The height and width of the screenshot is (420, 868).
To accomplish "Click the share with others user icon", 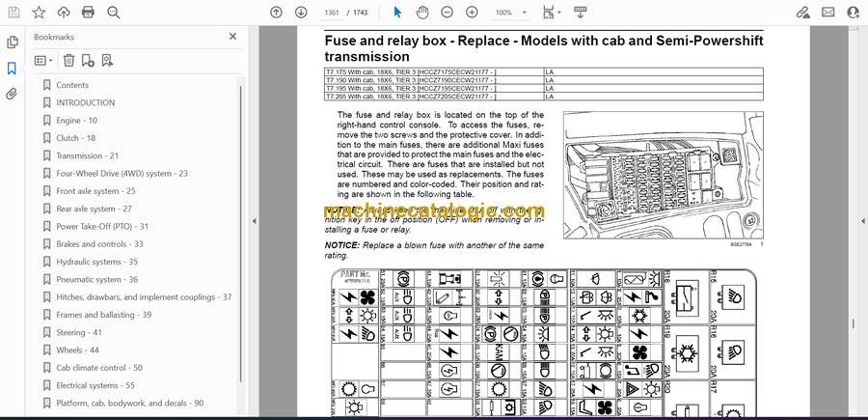I will pyautogui.click(x=854, y=13).
